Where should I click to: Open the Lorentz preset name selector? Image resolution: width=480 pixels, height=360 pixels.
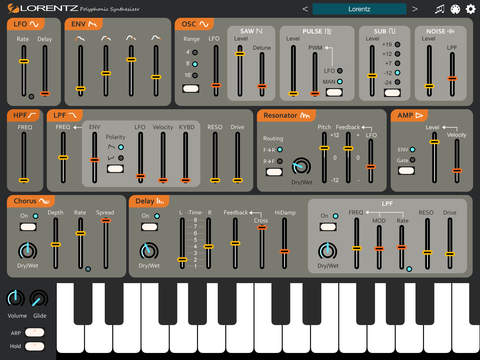tap(359, 9)
